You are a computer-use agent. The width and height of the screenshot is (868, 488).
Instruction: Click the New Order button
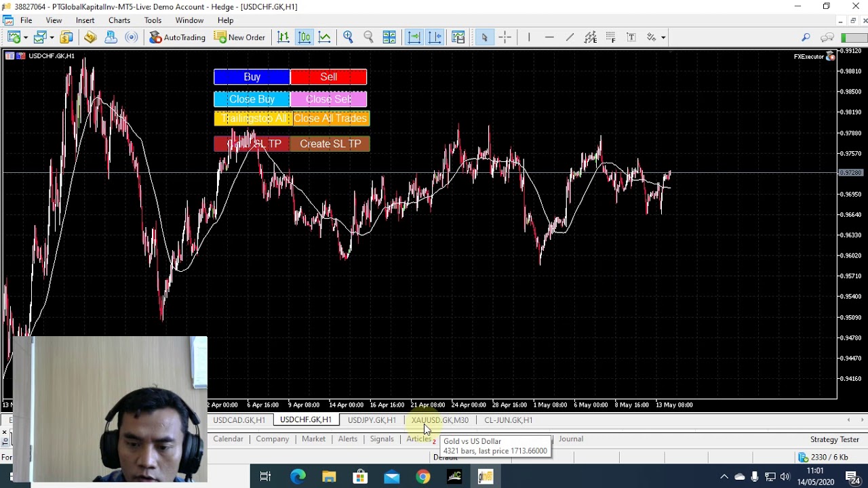coord(239,37)
